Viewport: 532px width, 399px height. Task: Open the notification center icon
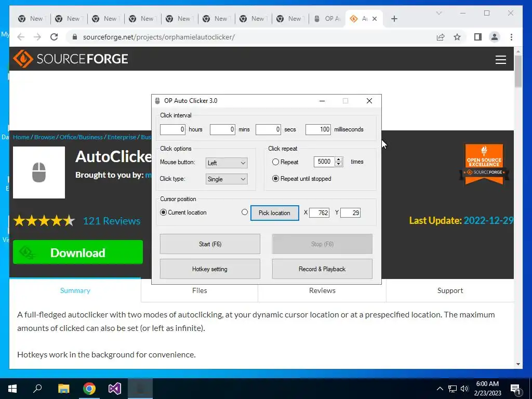(515, 389)
